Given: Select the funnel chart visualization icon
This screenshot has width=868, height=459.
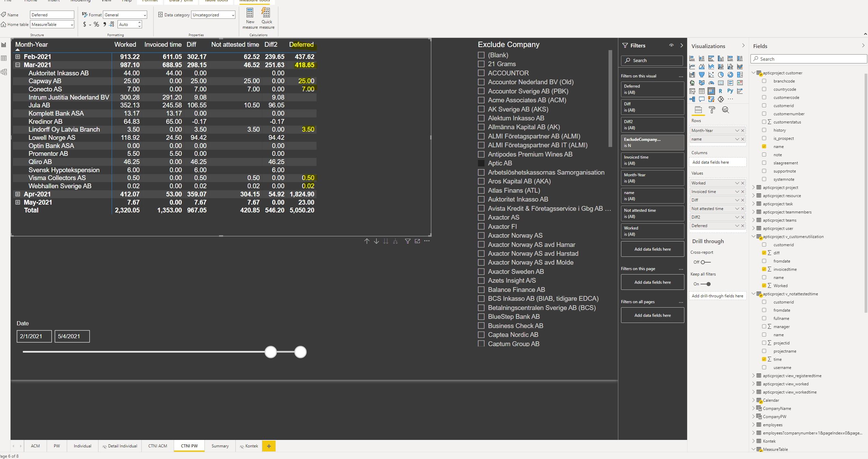Looking at the screenshot, I should (701, 75).
